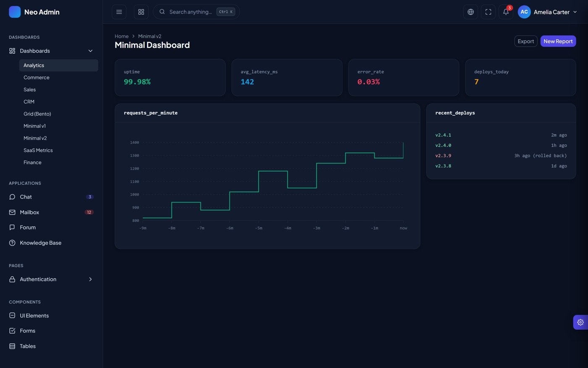Click the Mailbox envelope icon
The image size is (588, 368).
(12, 212)
